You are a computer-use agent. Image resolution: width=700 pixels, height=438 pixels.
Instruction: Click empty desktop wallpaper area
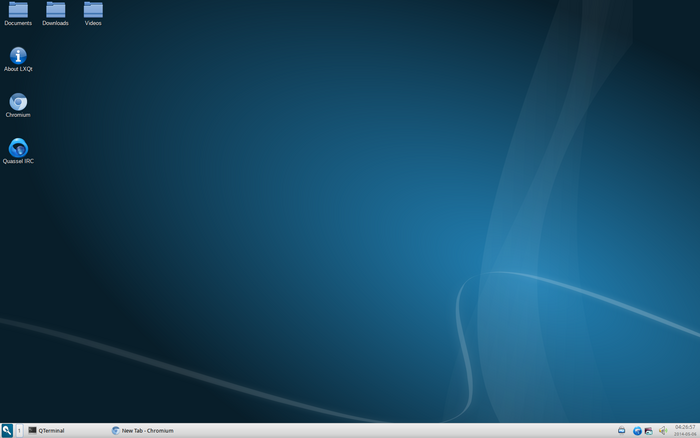click(x=312, y=201)
